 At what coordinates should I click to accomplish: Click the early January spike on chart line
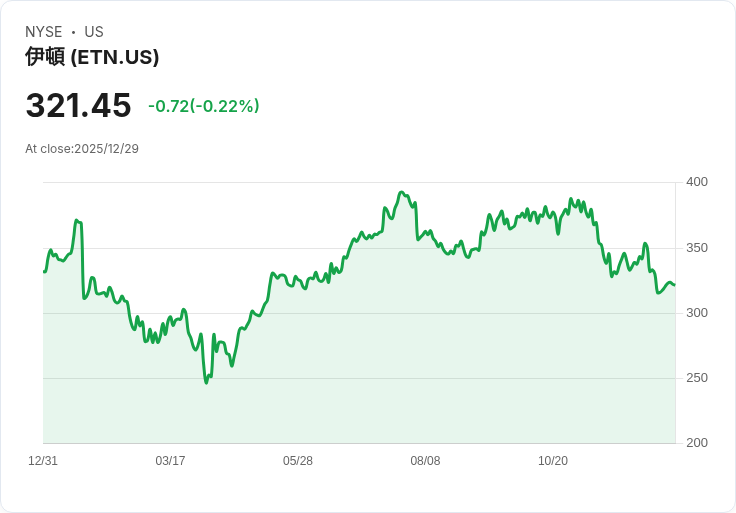(77, 220)
